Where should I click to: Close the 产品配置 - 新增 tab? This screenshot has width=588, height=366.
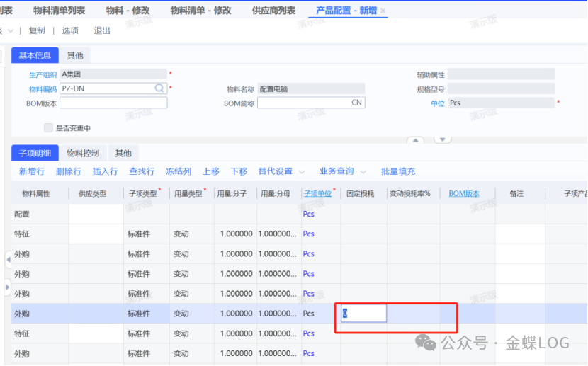tap(383, 11)
